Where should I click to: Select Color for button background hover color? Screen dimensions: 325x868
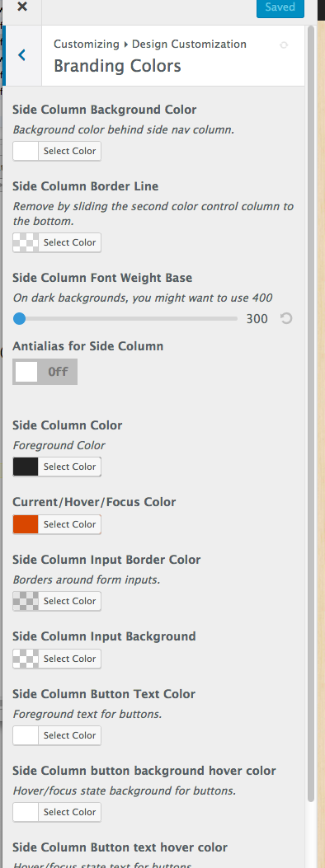tap(70, 812)
